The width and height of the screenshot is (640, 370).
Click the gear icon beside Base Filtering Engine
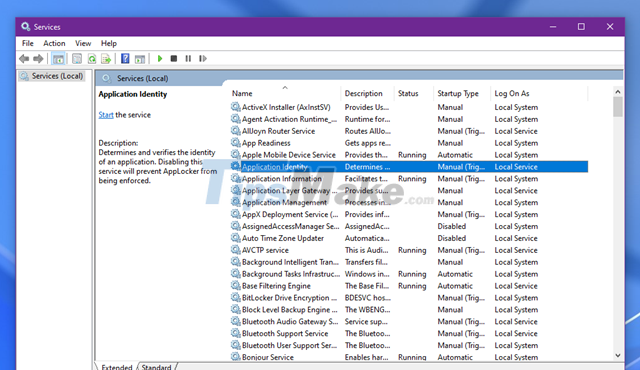236,286
